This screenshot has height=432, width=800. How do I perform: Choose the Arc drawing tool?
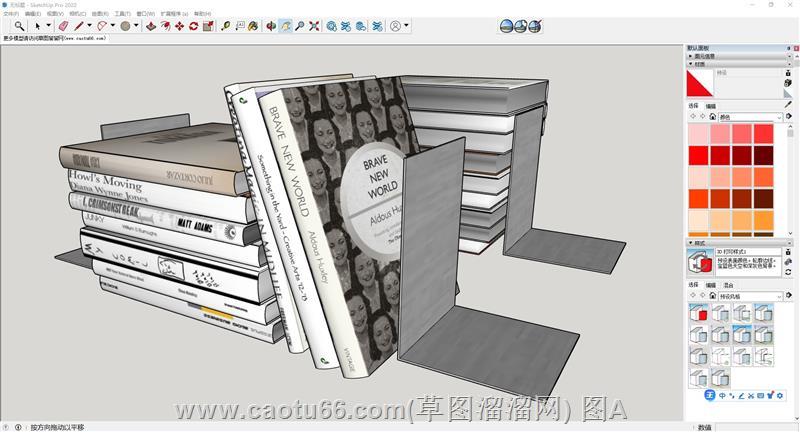coord(102,26)
